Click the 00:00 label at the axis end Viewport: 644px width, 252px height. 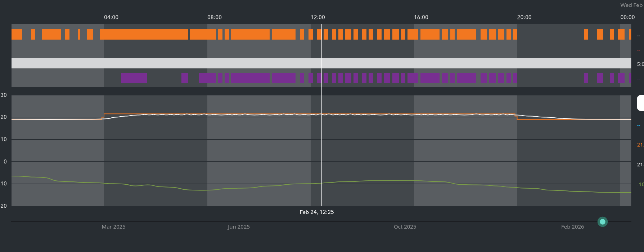pos(627,17)
